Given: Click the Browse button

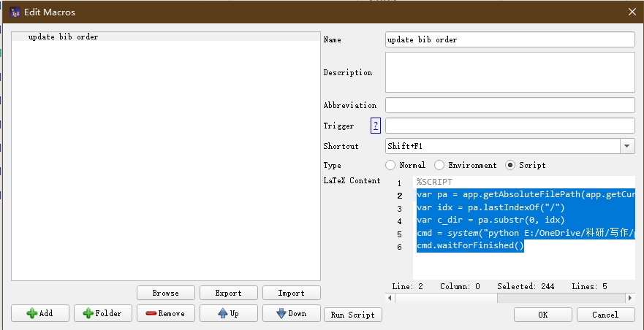Looking at the screenshot, I should click(x=165, y=293).
